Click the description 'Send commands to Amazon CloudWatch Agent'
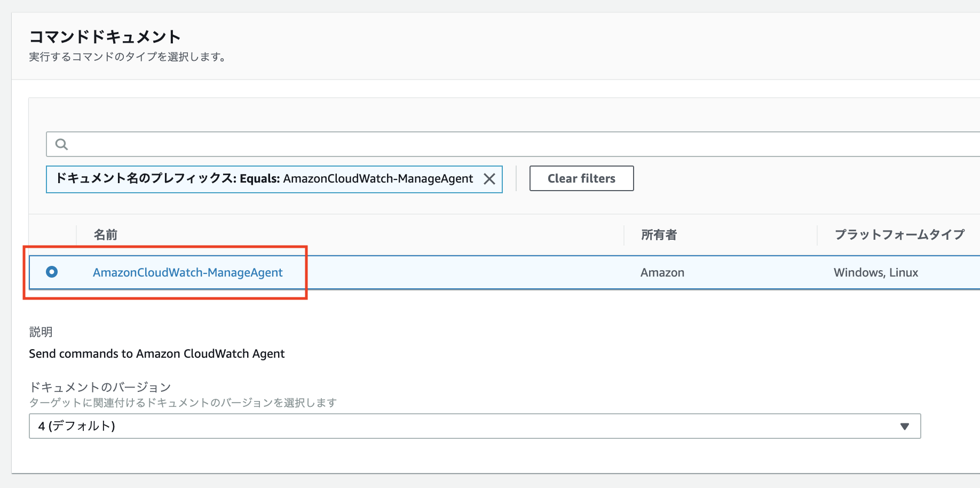980x488 pixels. click(156, 353)
